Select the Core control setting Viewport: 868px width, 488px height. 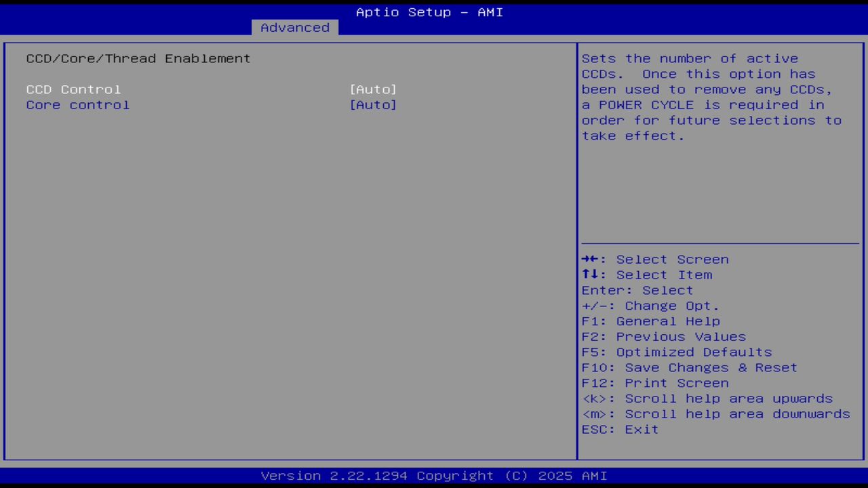coord(77,104)
